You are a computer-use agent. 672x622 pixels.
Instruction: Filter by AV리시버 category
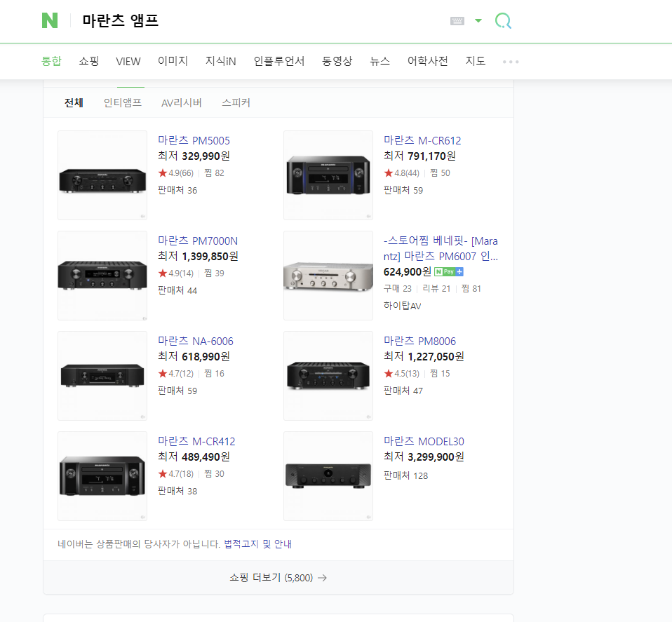point(181,103)
